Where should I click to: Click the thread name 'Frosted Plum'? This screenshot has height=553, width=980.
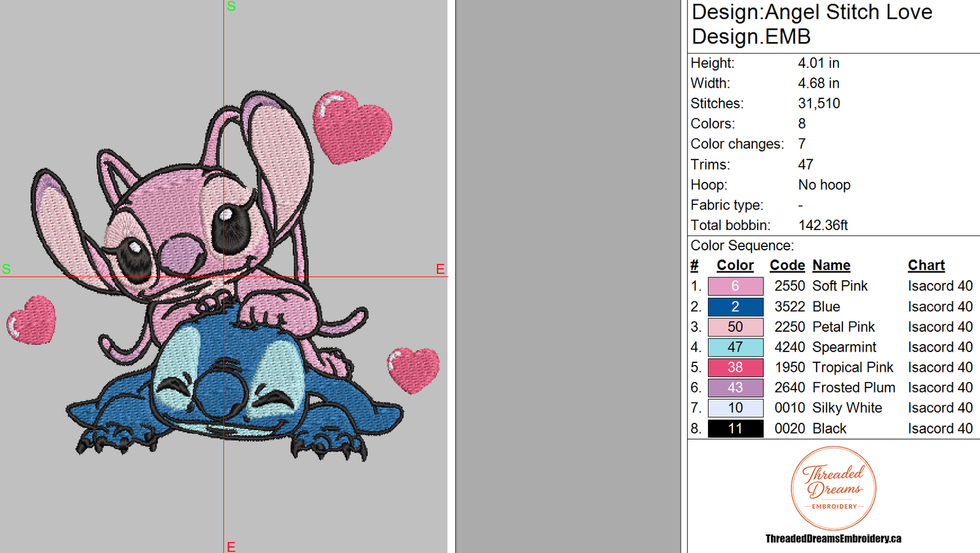854,388
